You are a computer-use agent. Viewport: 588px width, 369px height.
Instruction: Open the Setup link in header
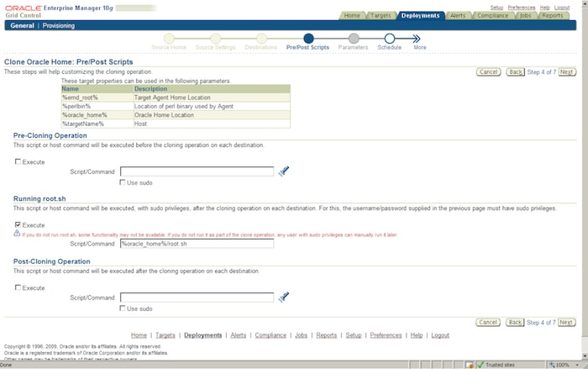(x=496, y=8)
